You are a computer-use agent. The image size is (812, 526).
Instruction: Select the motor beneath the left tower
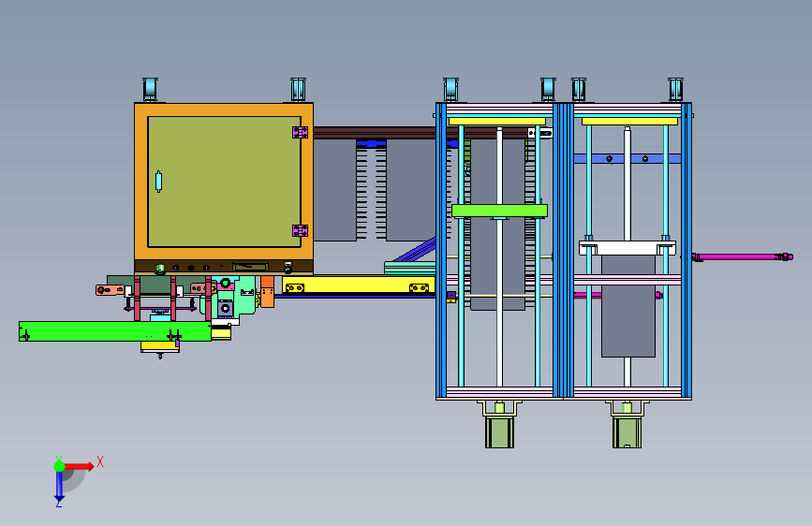click(500, 432)
